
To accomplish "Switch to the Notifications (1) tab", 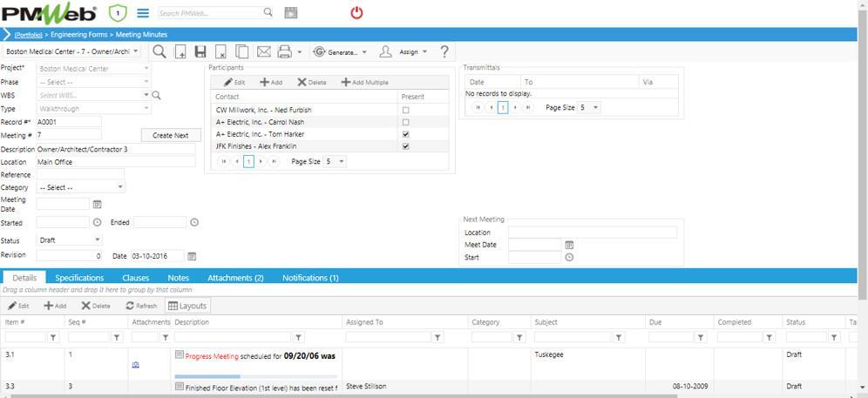I will coord(310,278).
